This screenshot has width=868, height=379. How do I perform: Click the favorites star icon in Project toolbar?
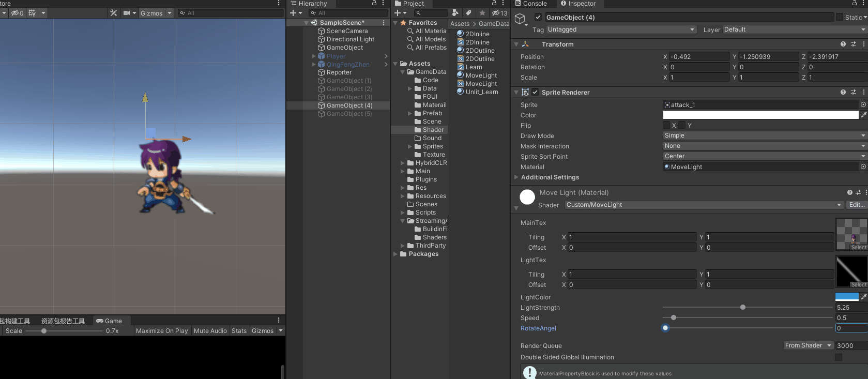[x=482, y=13]
